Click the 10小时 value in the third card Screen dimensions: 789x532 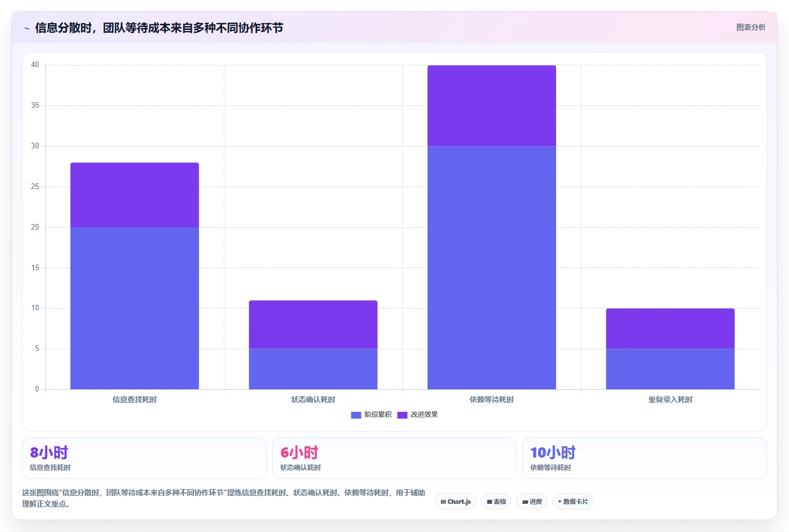coord(553,452)
